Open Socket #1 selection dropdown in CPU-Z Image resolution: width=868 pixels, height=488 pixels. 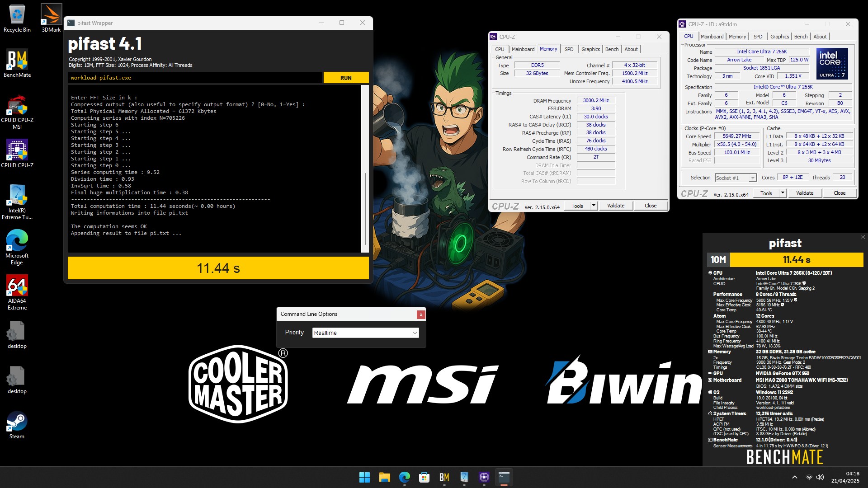tap(736, 178)
